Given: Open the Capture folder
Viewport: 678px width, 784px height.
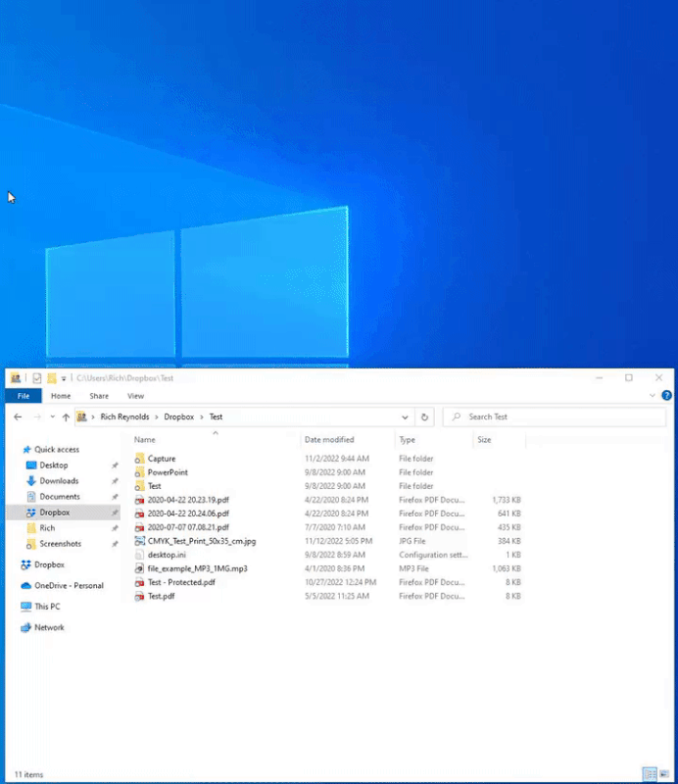Looking at the screenshot, I should pyautogui.click(x=162, y=459).
